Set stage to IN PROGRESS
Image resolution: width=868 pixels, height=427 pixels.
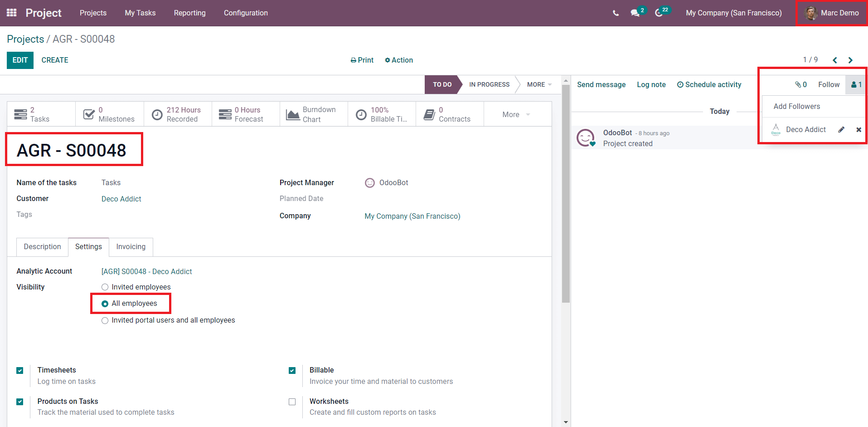pyautogui.click(x=489, y=84)
